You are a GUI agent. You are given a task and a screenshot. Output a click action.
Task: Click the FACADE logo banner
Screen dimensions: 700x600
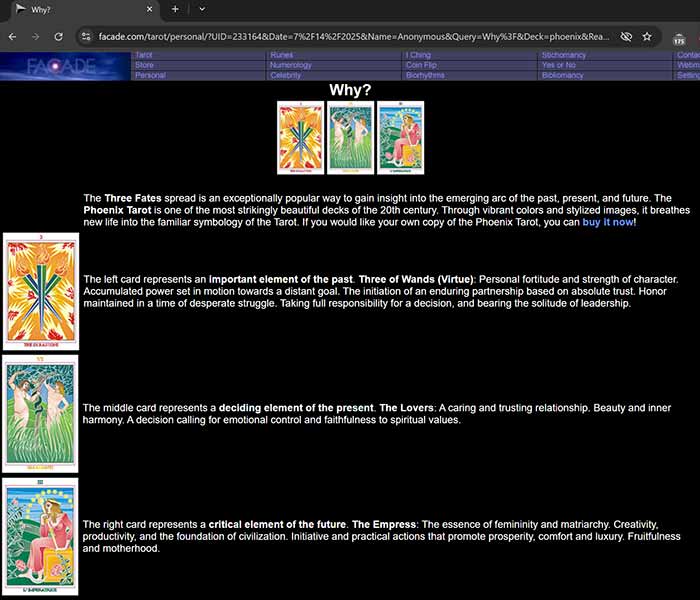click(x=65, y=66)
